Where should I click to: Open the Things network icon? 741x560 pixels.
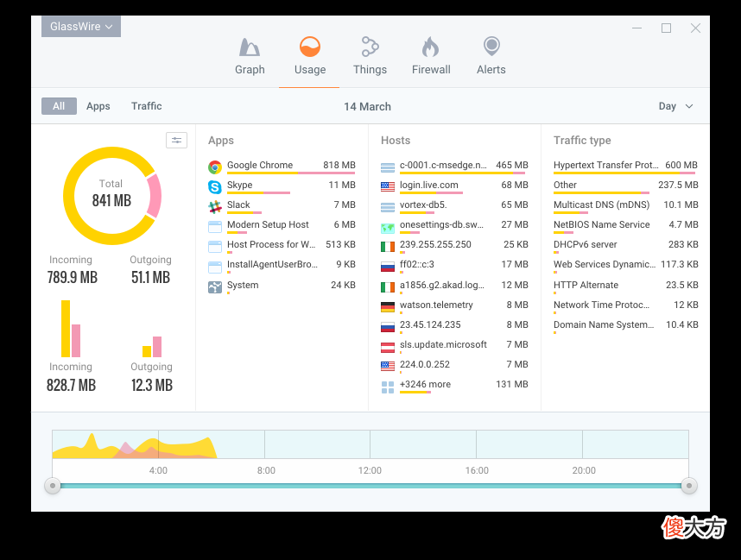coord(370,47)
